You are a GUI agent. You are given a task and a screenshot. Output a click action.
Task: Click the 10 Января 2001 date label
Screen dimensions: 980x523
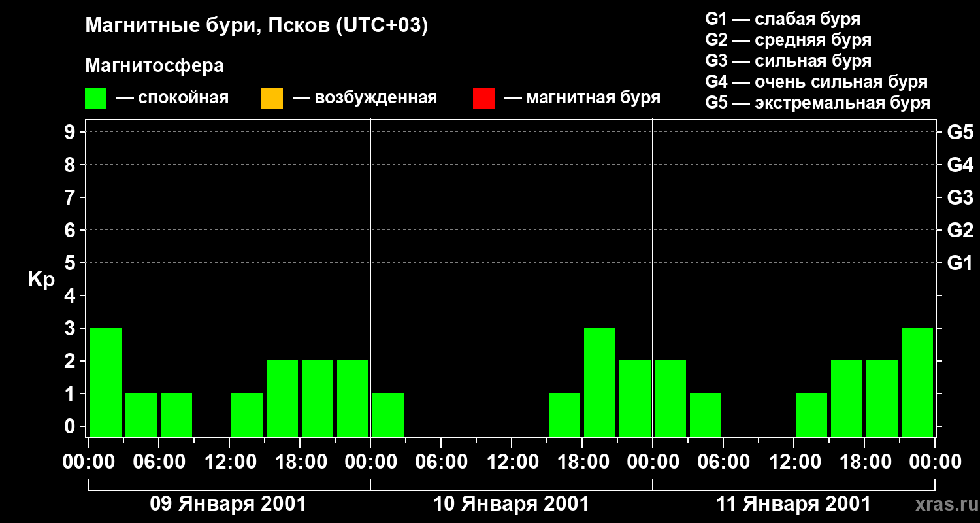pos(511,504)
